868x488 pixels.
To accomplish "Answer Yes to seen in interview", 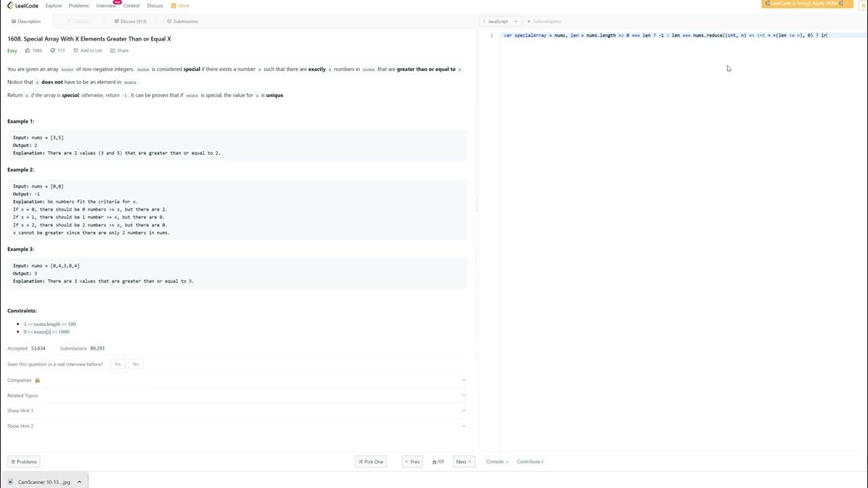I will [x=118, y=364].
